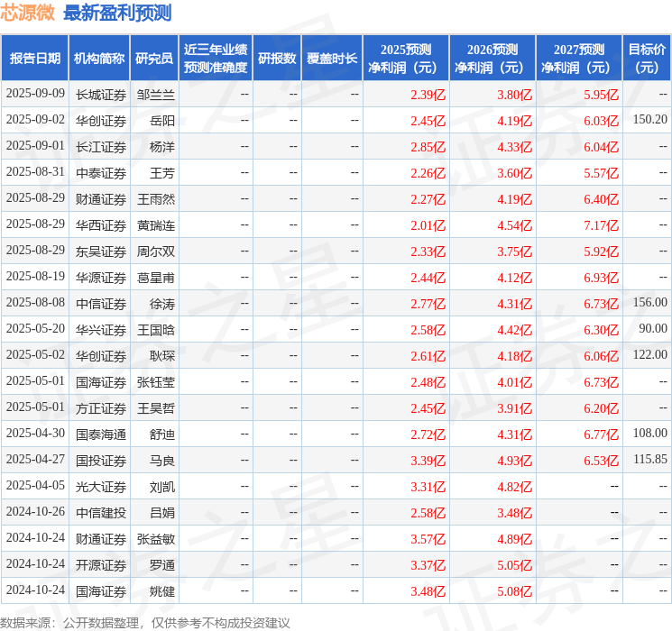Click the 2026预测净利润 column header
The width and height of the screenshot is (672, 631).
(492, 59)
